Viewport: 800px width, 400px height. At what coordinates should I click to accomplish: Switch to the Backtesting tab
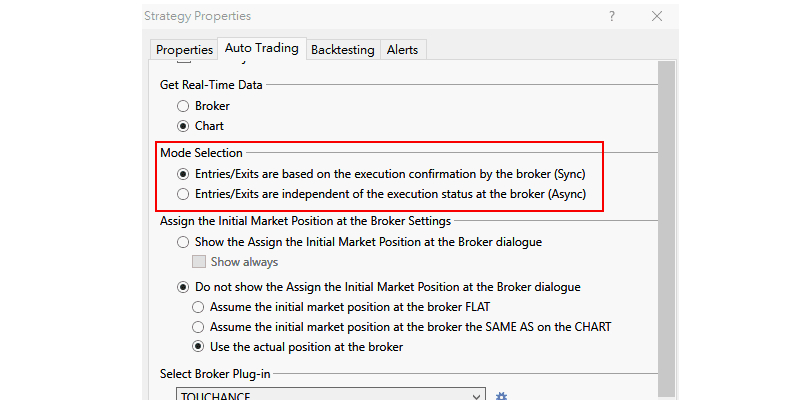[342, 49]
